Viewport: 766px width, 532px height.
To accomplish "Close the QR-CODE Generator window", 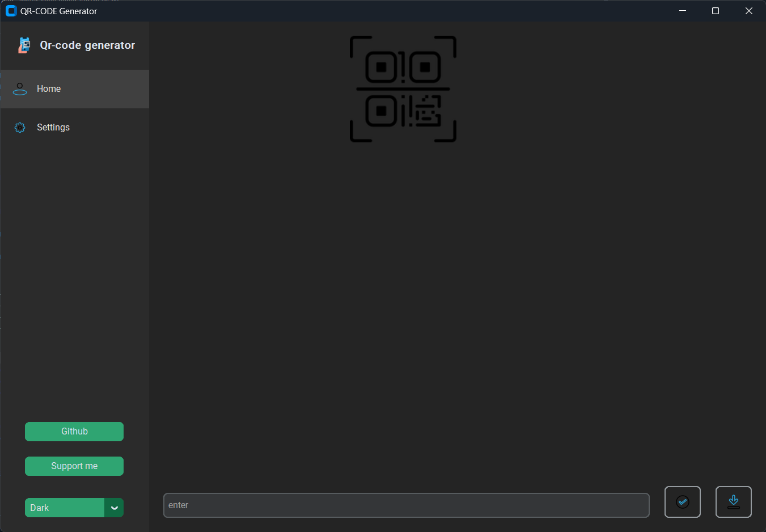I will point(749,11).
